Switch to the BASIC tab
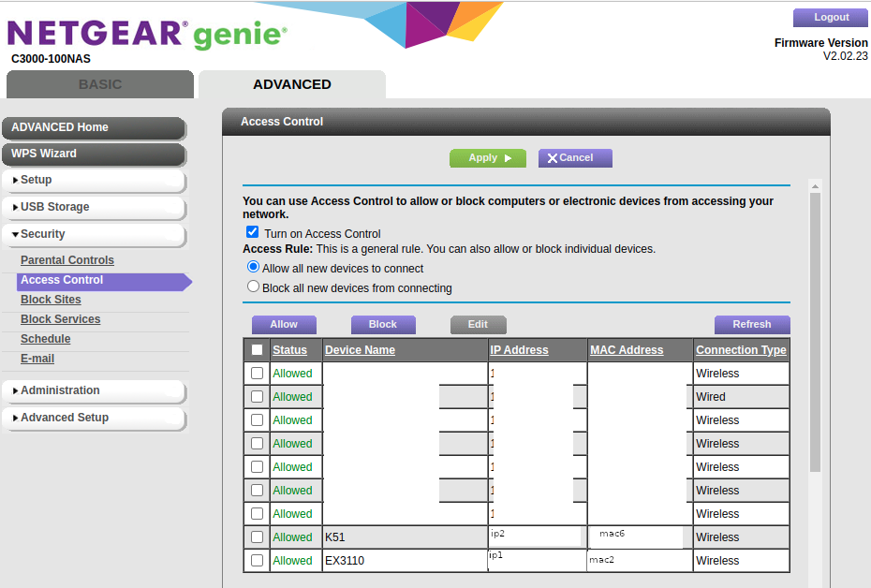Viewport: 871px width, 588px height. [x=100, y=84]
